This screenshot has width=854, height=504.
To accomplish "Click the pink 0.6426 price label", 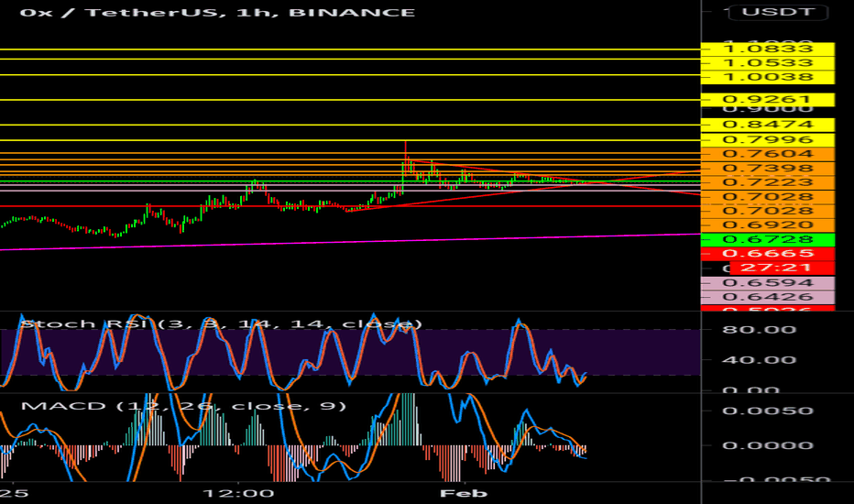I will tap(767, 297).
